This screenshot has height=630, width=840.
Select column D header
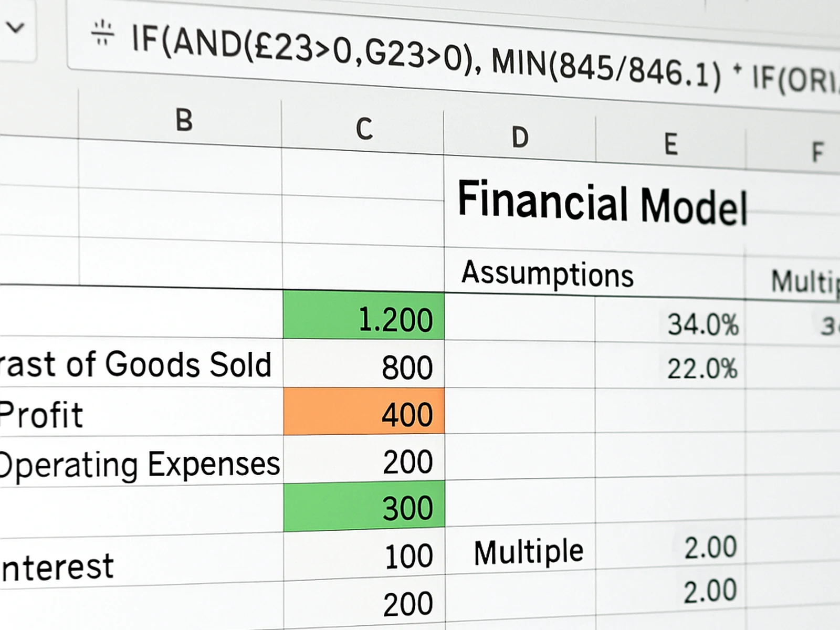tap(520, 138)
